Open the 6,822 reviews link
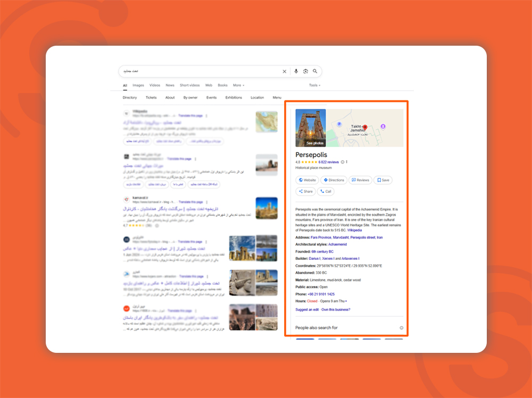The height and width of the screenshot is (398, 532). point(328,162)
